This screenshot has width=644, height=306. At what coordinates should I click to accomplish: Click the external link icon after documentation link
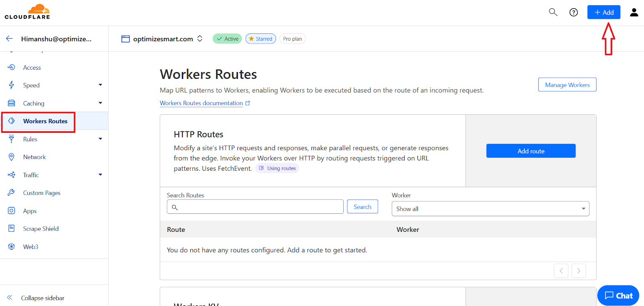[248, 103]
